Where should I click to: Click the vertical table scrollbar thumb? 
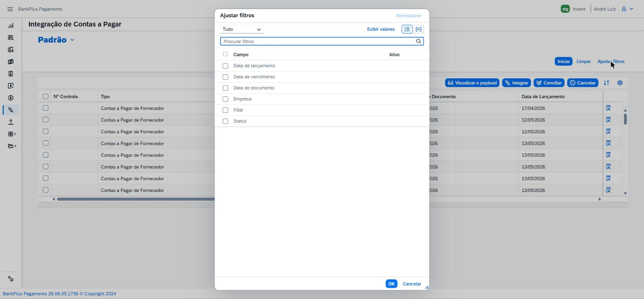(625, 119)
